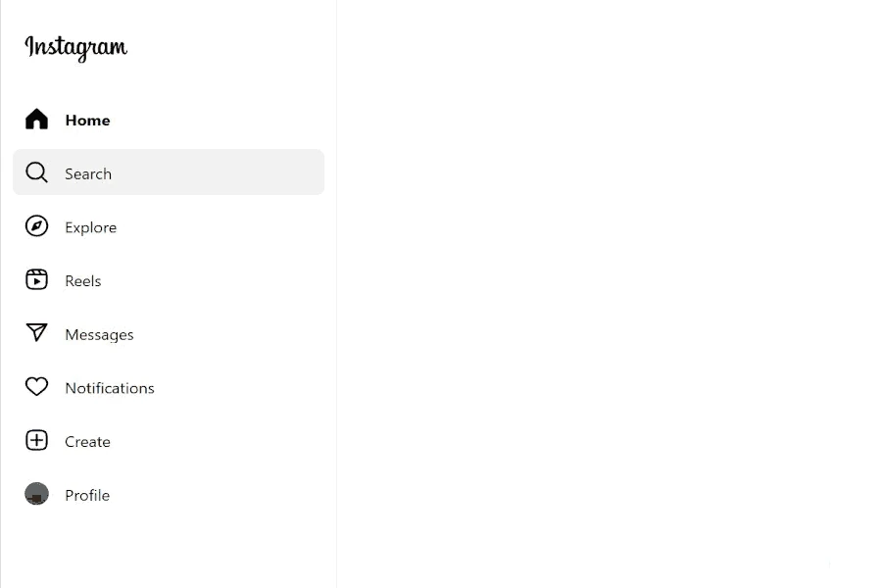882x588 pixels.
Task: Select the Home text label
Action: pyautogui.click(x=87, y=121)
